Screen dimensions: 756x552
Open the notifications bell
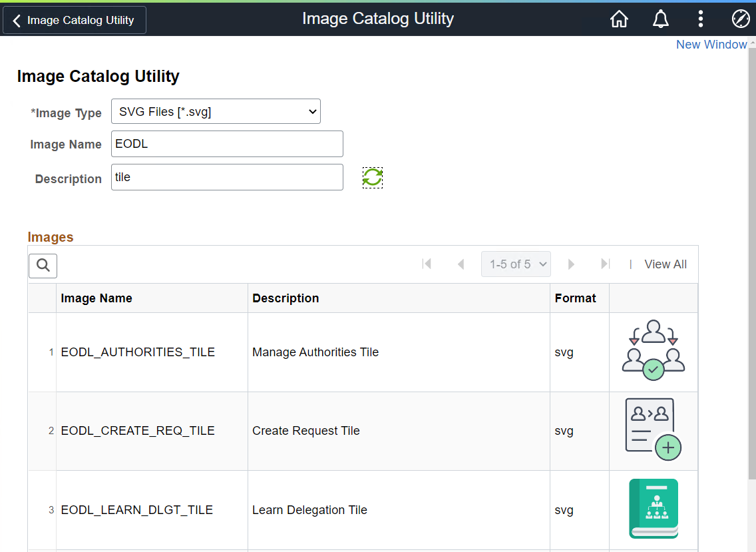[x=660, y=19]
